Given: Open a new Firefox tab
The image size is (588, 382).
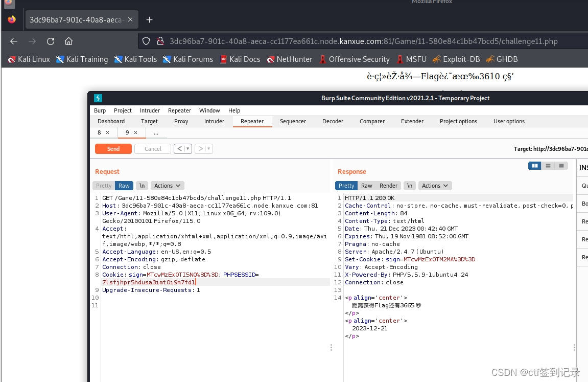Looking at the screenshot, I should tap(149, 20).
